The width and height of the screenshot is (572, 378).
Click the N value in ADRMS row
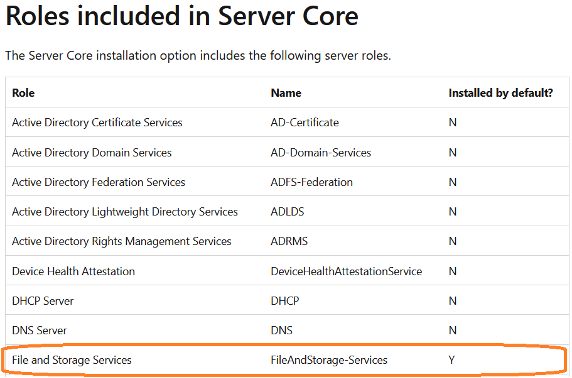[x=452, y=241]
